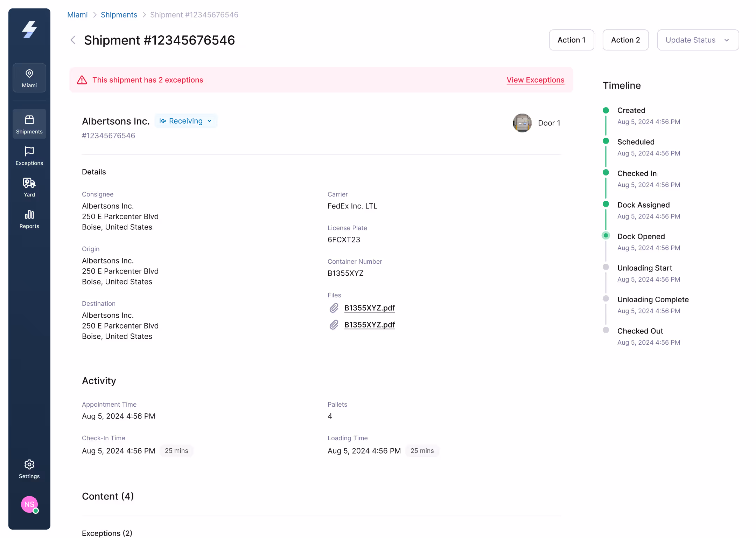Select the Dock Opened timeline marker
The image size is (756, 538).
coord(606,236)
